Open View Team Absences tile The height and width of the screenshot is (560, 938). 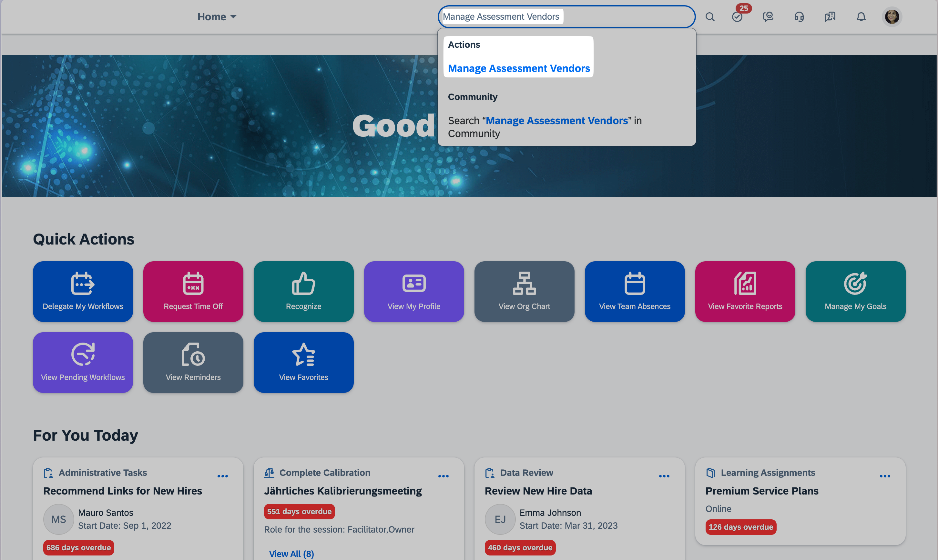point(635,291)
